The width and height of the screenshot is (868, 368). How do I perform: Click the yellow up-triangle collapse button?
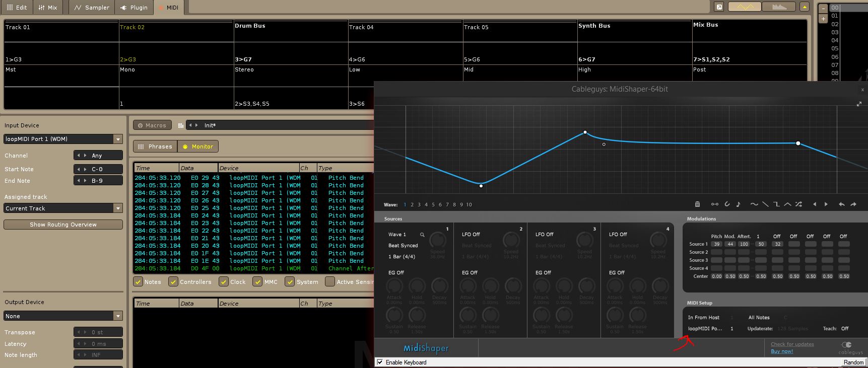coord(805,7)
